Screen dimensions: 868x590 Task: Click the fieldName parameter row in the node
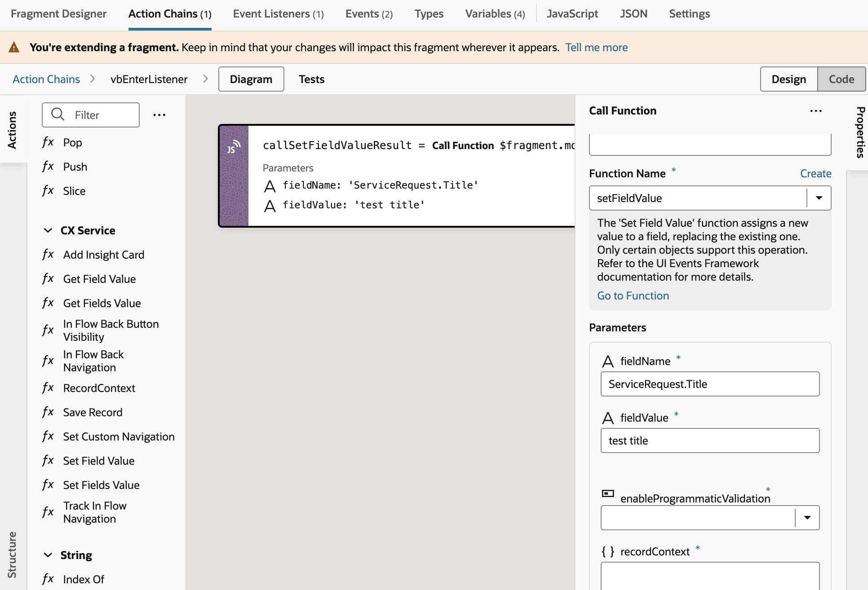coord(371,185)
